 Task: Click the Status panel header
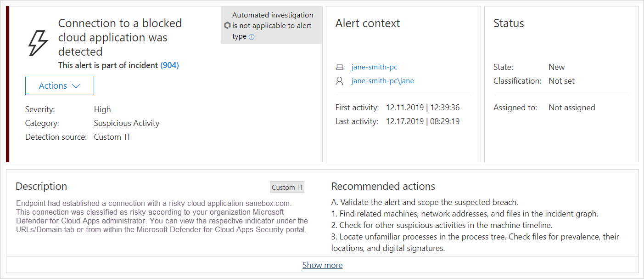(x=509, y=23)
